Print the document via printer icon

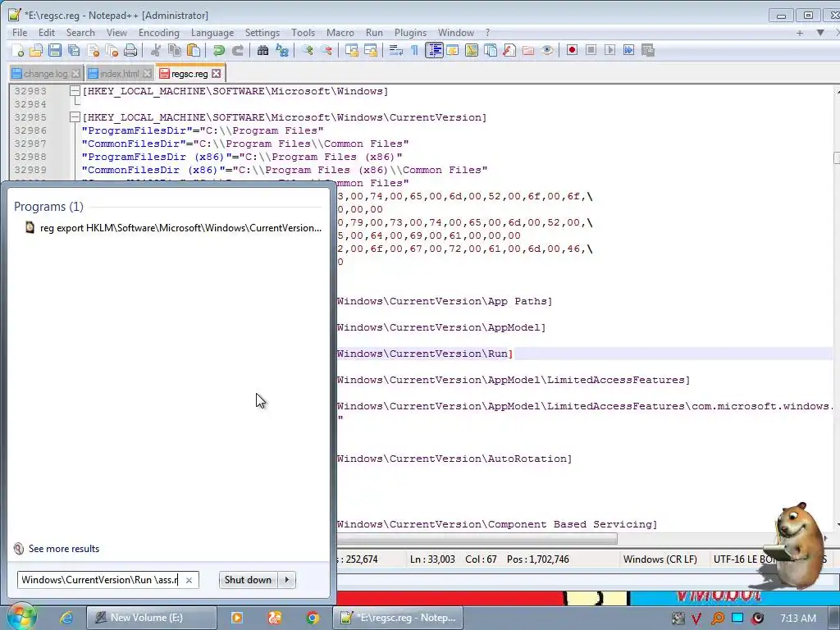point(130,50)
